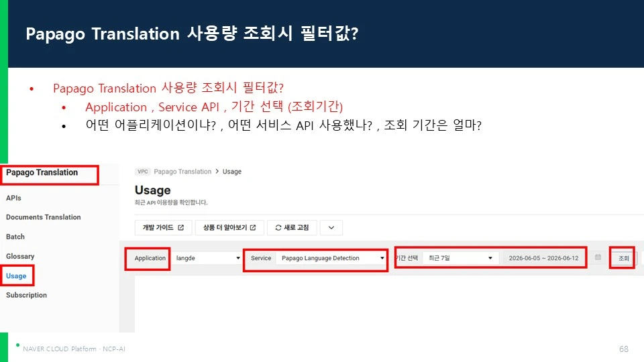The image size is (644, 362).
Task: Click the VPC badge in the breadcrumb
Action: [142, 172]
